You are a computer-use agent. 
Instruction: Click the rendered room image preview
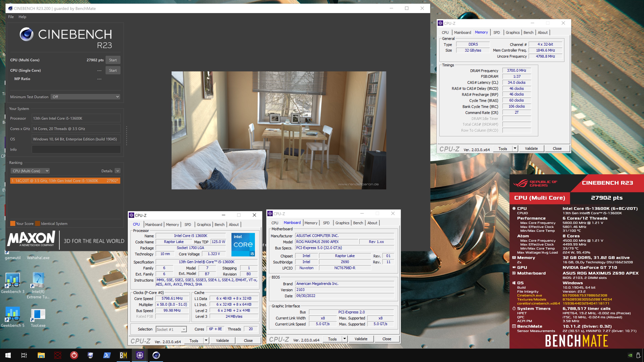point(279,130)
